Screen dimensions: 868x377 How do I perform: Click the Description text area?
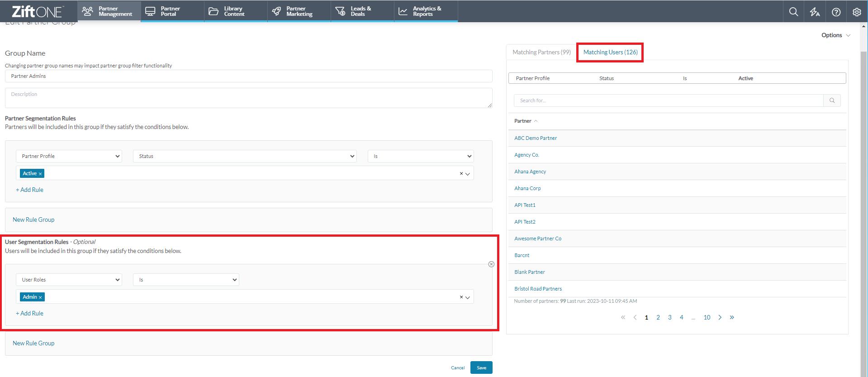(x=248, y=98)
